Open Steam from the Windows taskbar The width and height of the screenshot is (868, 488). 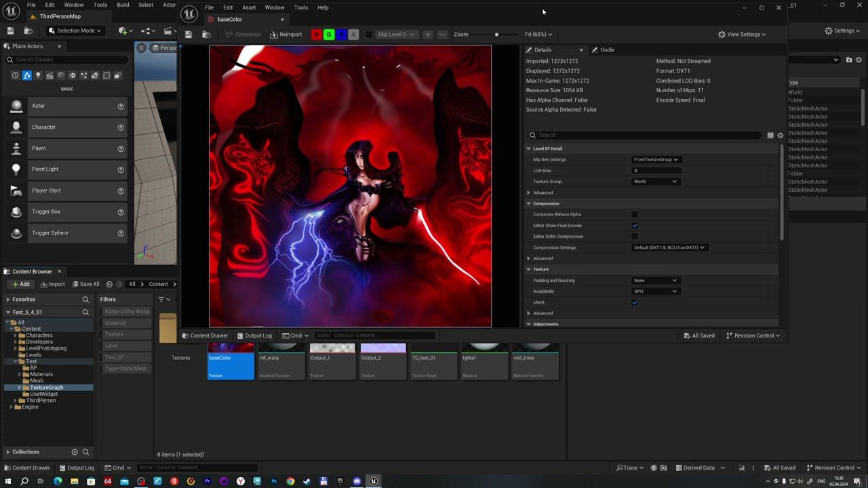[x=307, y=481]
